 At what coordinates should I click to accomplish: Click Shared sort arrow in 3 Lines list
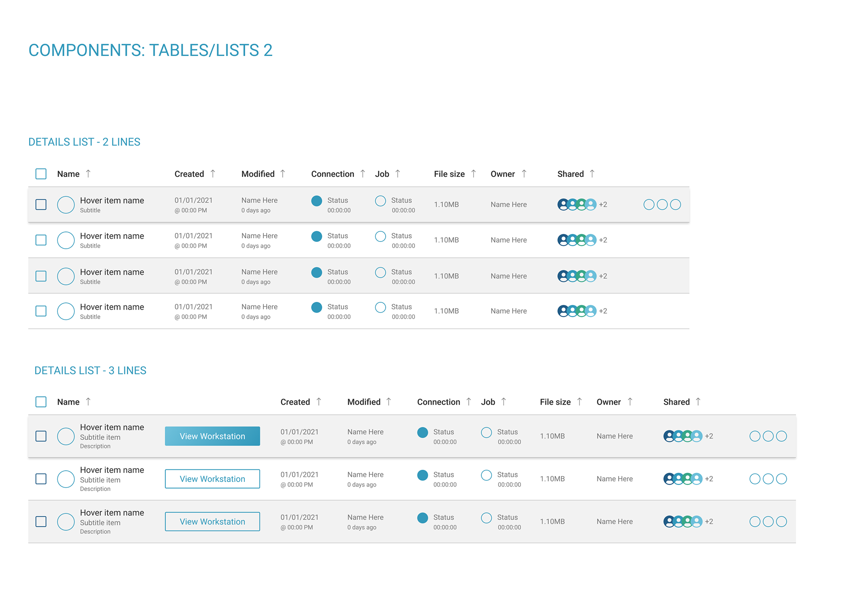pos(698,402)
